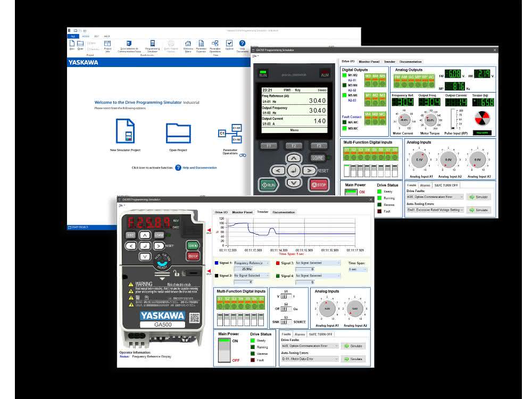The height and width of the screenshot is (399, 532).
Task: Toggle GA700 S2 digital input switch
Action: (354, 171)
